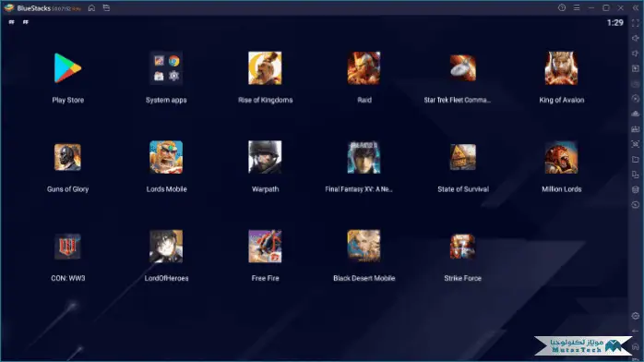The width and height of the screenshot is (644, 362).
Task: Open Strike Force game
Action: click(463, 247)
